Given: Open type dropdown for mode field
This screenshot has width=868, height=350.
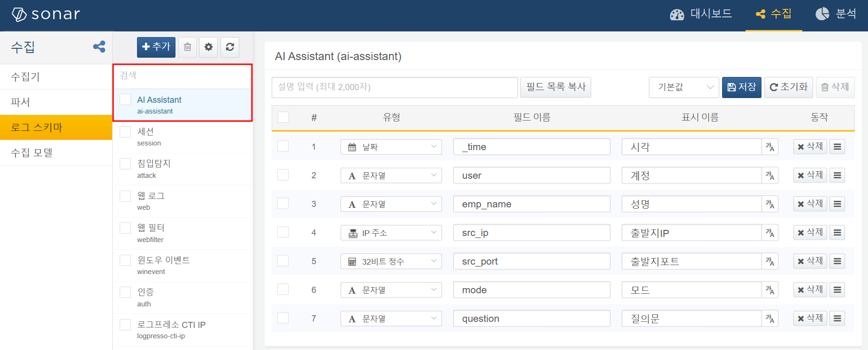Looking at the screenshot, I should tap(391, 290).
